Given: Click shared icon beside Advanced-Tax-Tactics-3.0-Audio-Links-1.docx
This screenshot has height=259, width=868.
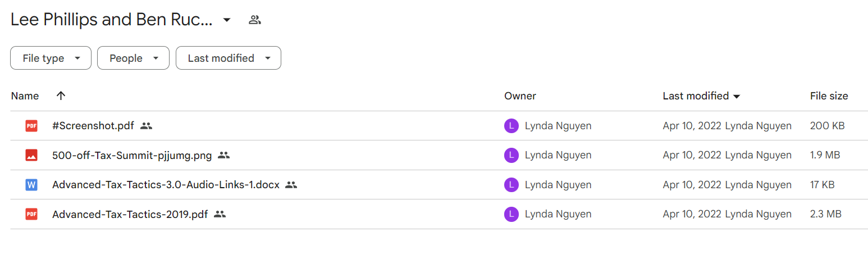Looking at the screenshot, I should pyautogui.click(x=291, y=184).
